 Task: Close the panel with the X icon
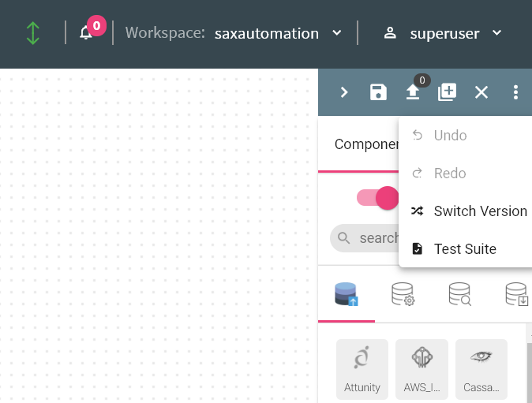coord(481,92)
